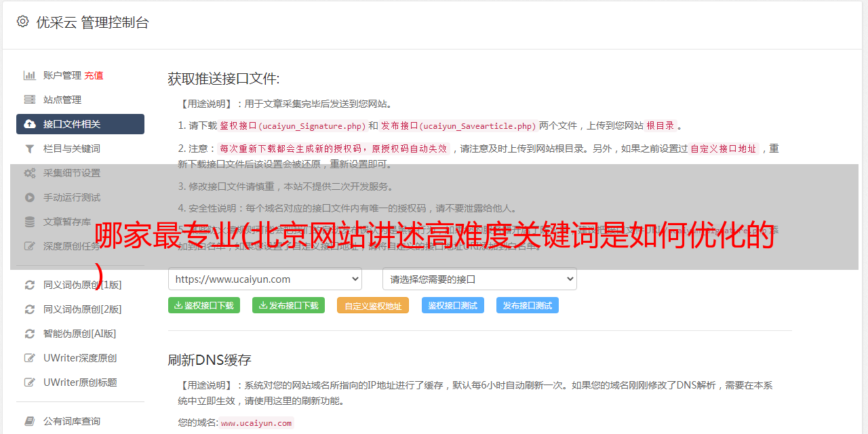Open UWriter深度原创 in the sidebar
868x434 pixels.
80,358
